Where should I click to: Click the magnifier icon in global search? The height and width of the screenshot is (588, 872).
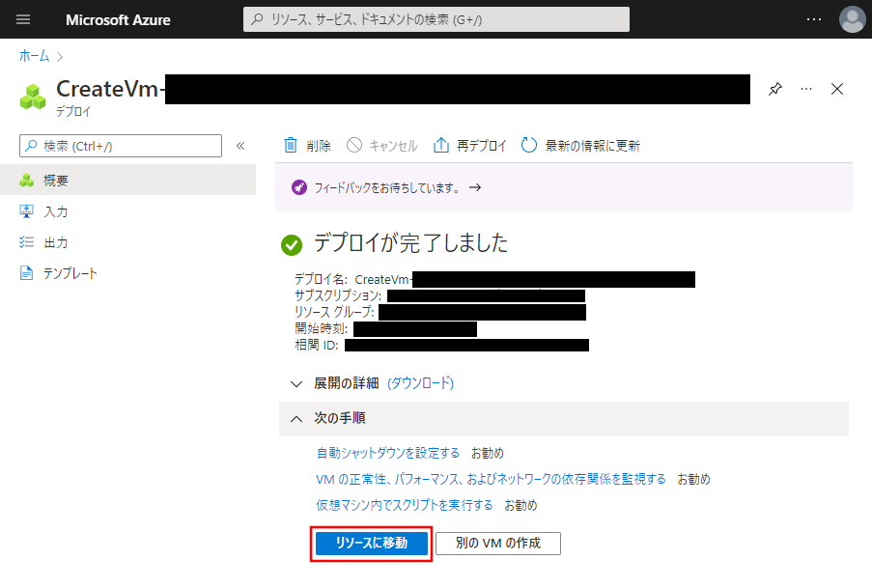click(x=257, y=19)
